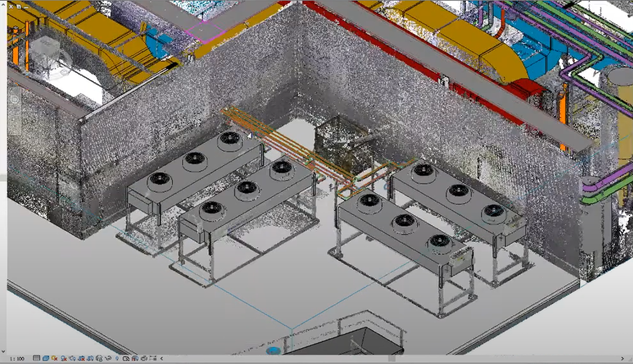The image size is (633, 364).
Task: Click the horizontal scrollbar thumb
Action: tap(392, 358)
